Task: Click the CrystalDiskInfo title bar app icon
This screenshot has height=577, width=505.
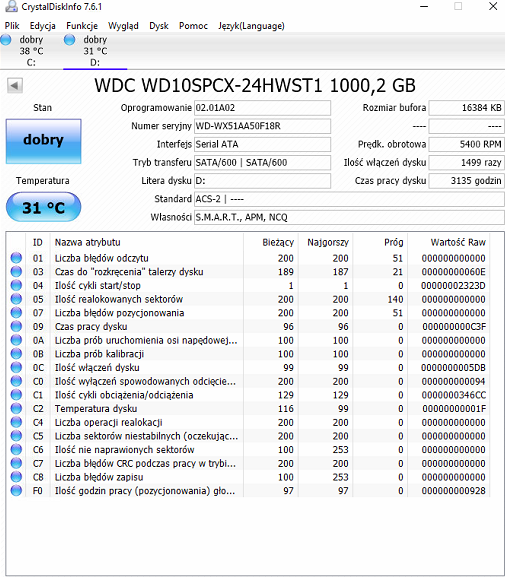Action: [11, 6]
